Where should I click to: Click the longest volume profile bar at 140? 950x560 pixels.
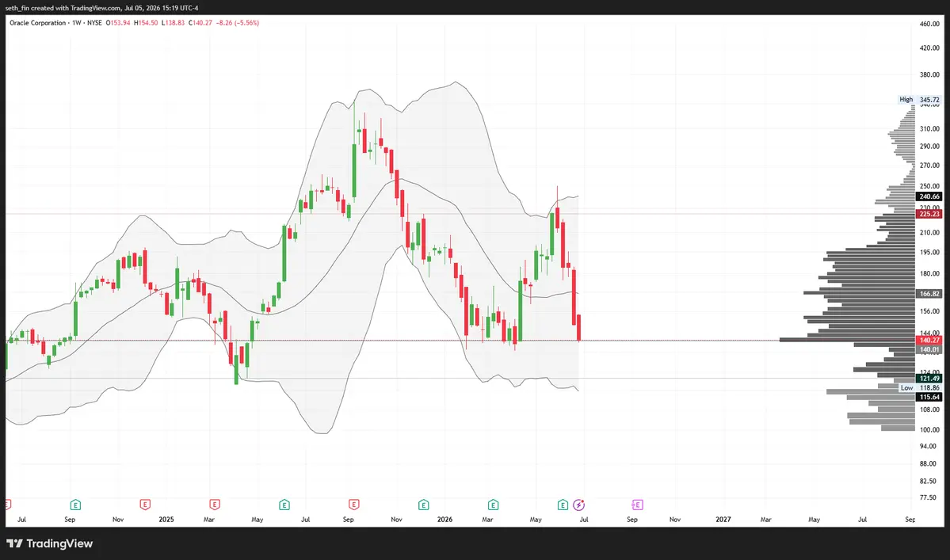tap(847, 340)
